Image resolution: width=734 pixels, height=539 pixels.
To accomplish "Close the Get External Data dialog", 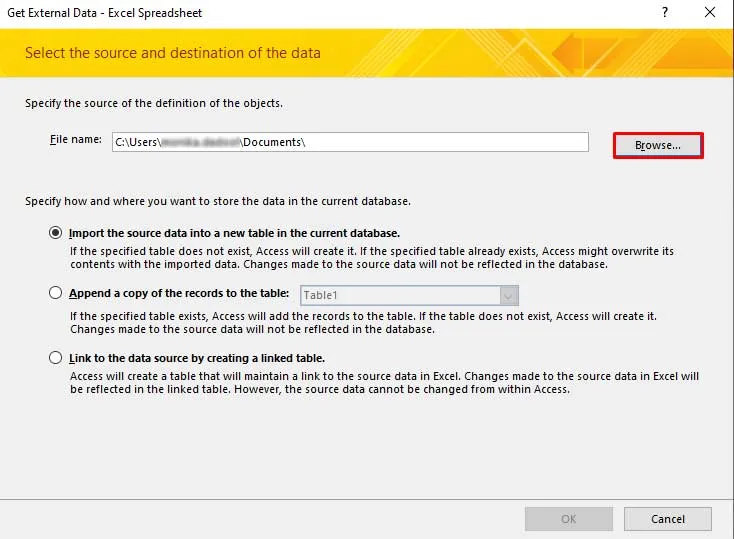I will tap(710, 13).
